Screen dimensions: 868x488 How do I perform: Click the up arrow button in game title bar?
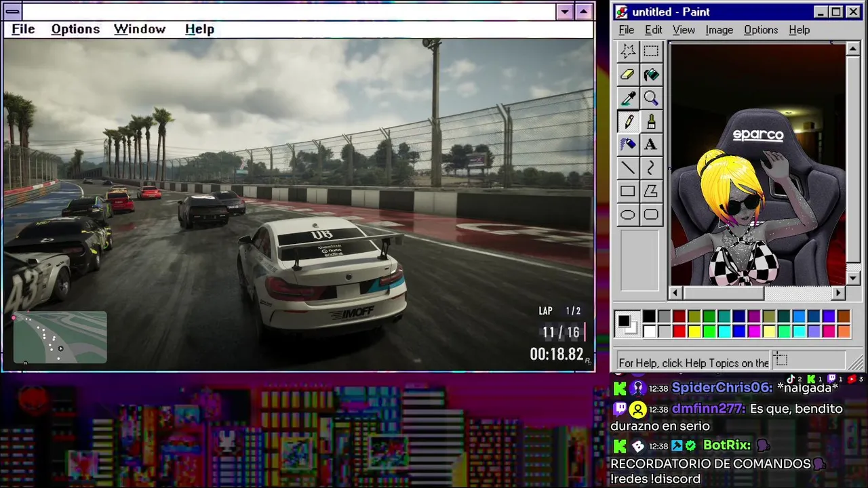[x=584, y=12]
